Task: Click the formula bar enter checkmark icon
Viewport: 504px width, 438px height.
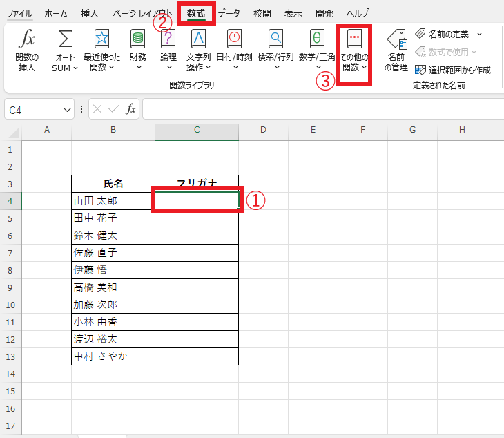Action: tap(114, 109)
